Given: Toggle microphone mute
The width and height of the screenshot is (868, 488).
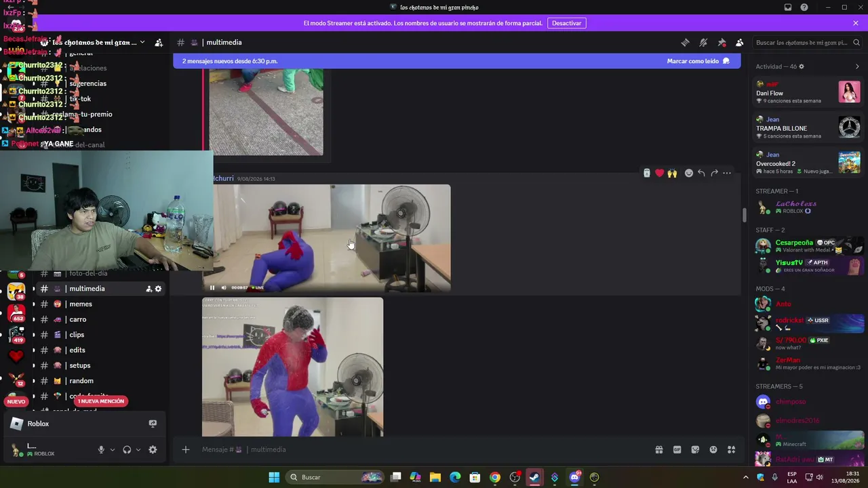Looking at the screenshot, I should click(101, 449).
